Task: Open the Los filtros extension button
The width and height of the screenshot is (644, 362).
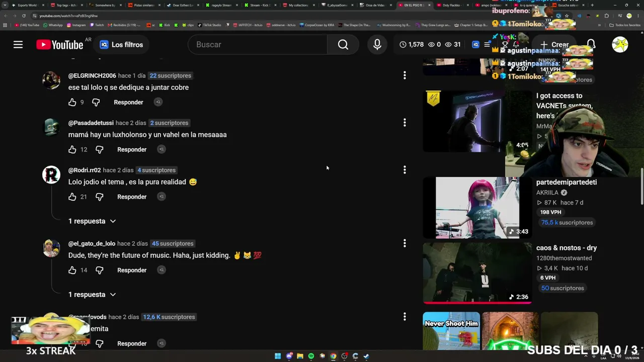Action: click(121, 45)
